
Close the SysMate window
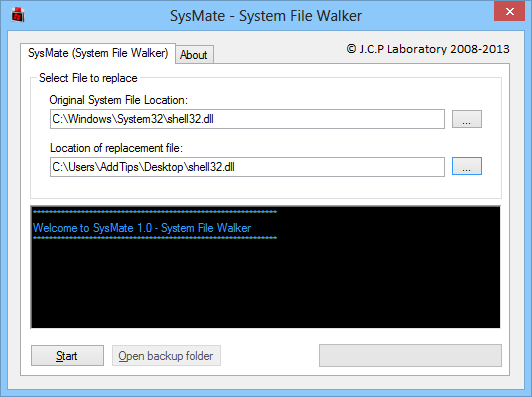click(509, 12)
